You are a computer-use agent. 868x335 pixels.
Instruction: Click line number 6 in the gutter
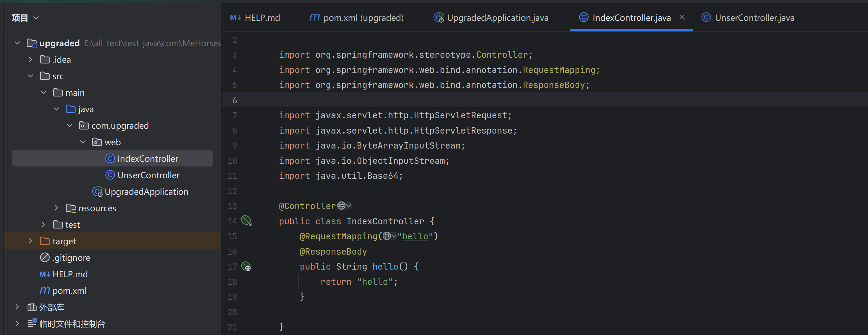coord(234,100)
